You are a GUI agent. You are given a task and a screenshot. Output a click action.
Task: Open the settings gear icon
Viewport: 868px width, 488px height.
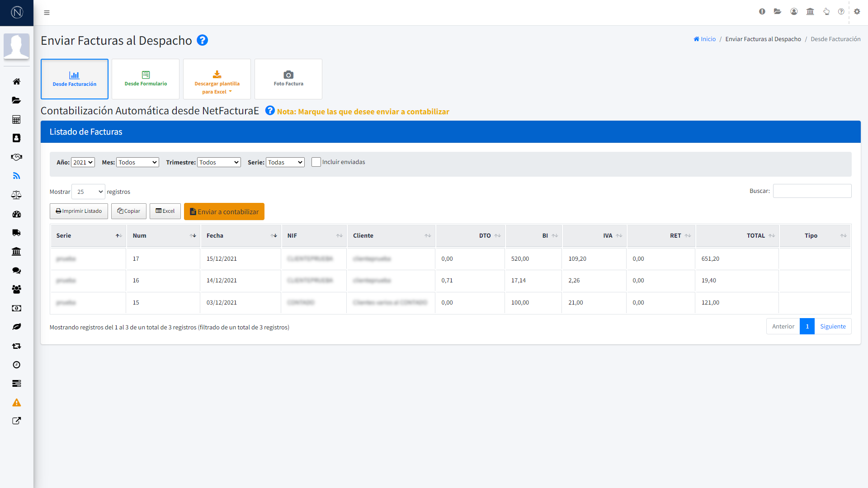[857, 12]
